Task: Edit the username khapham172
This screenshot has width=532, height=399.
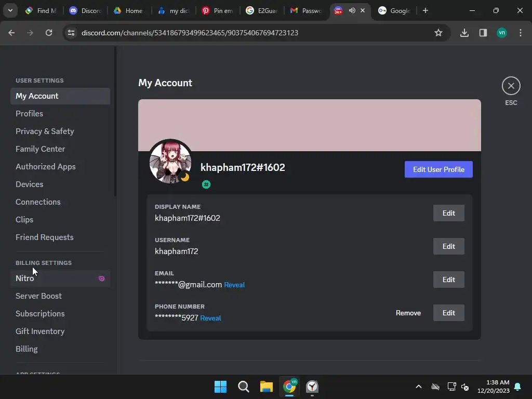Action: pyautogui.click(x=448, y=246)
